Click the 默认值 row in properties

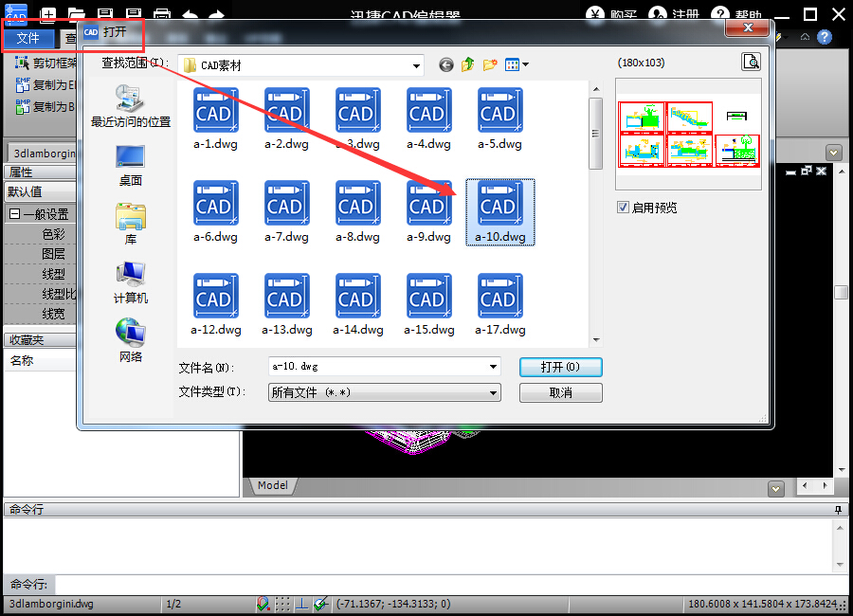point(40,191)
